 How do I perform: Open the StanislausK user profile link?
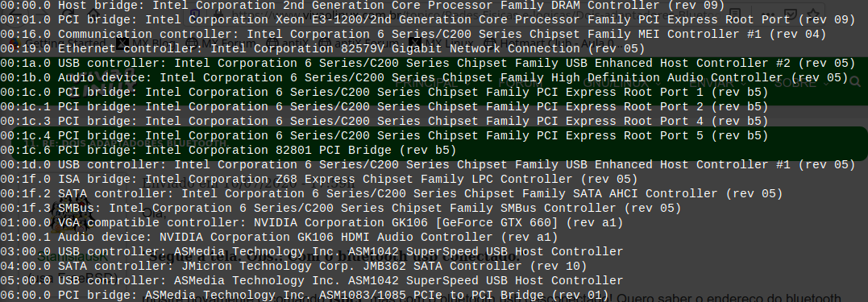73,257
